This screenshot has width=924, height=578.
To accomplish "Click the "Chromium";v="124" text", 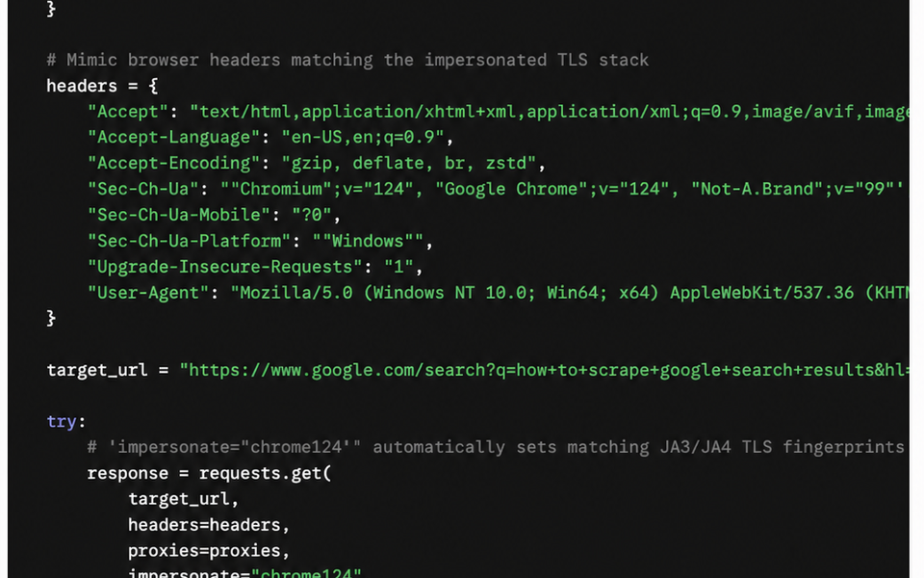I will coord(321,190).
